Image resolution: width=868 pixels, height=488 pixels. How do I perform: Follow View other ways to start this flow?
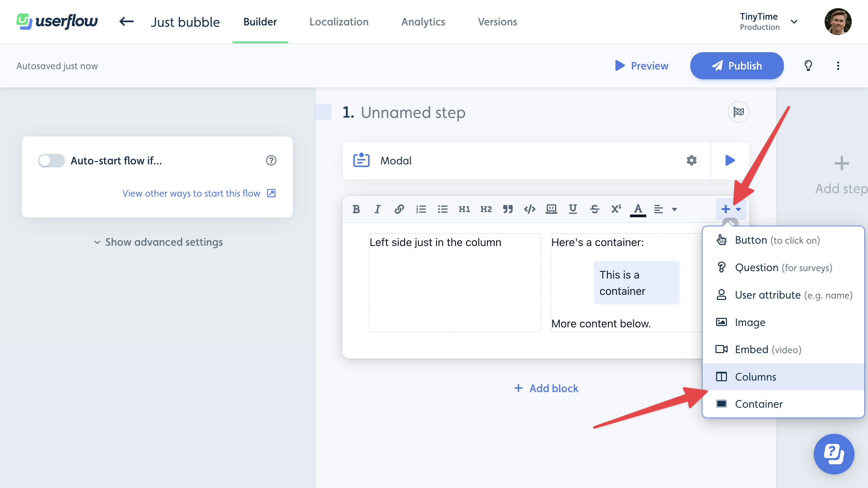pos(199,193)
